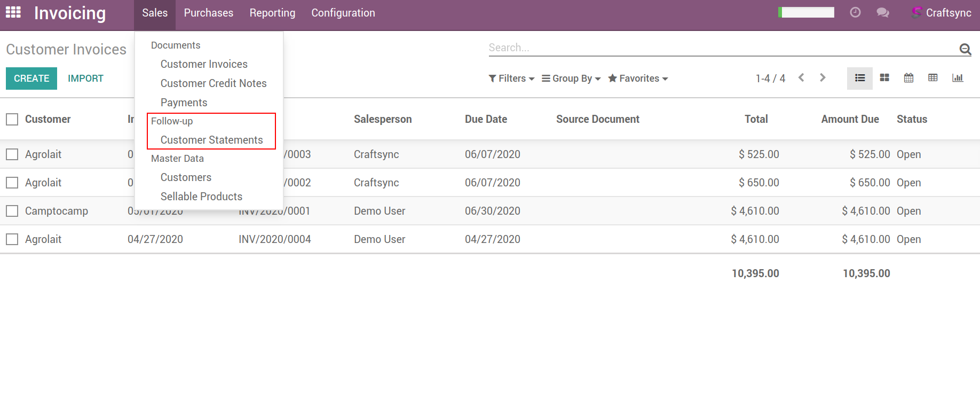
Task: Switch to pivot table view
Action: click(933, 78)
